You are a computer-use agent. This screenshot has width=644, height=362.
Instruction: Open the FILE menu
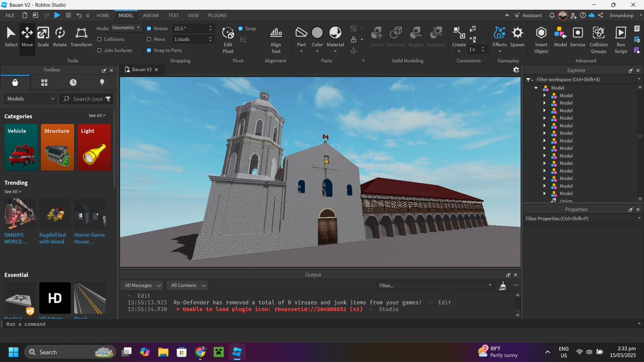(x=10, y=16)
